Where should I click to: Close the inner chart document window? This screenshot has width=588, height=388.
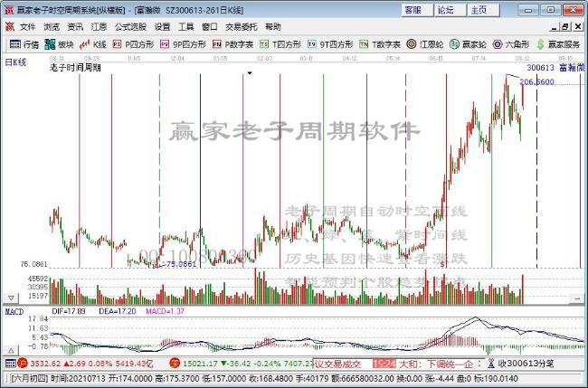tap(578, 26)
